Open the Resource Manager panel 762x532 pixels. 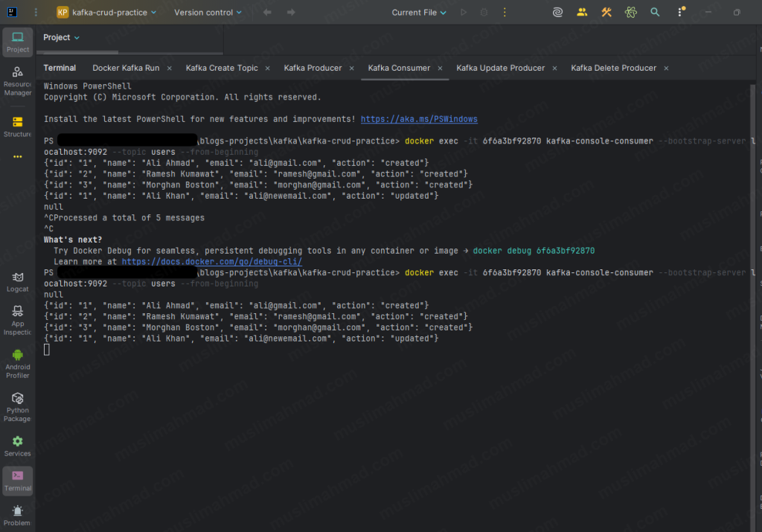coord(18,81)
